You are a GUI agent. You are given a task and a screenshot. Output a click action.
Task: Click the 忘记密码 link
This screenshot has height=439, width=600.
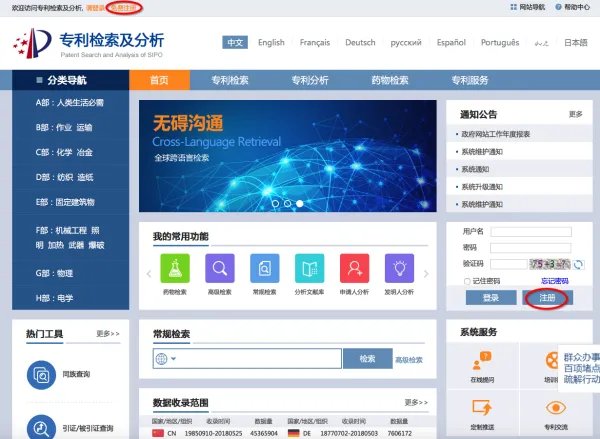pyautogui.click(x=555, y=281)
